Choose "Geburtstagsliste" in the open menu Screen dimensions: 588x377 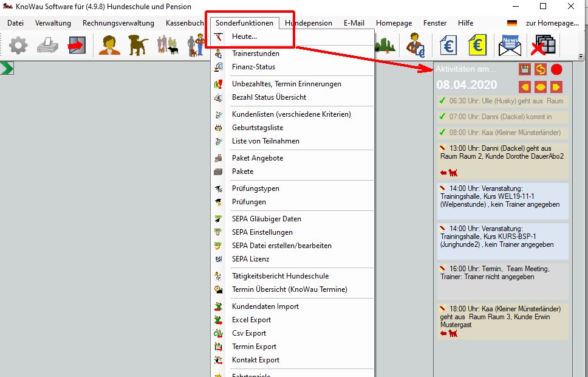pos(257,128)
